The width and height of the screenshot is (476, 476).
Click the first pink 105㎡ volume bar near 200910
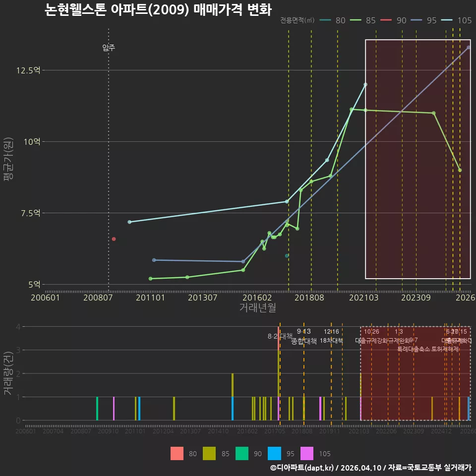click(114, 409)
